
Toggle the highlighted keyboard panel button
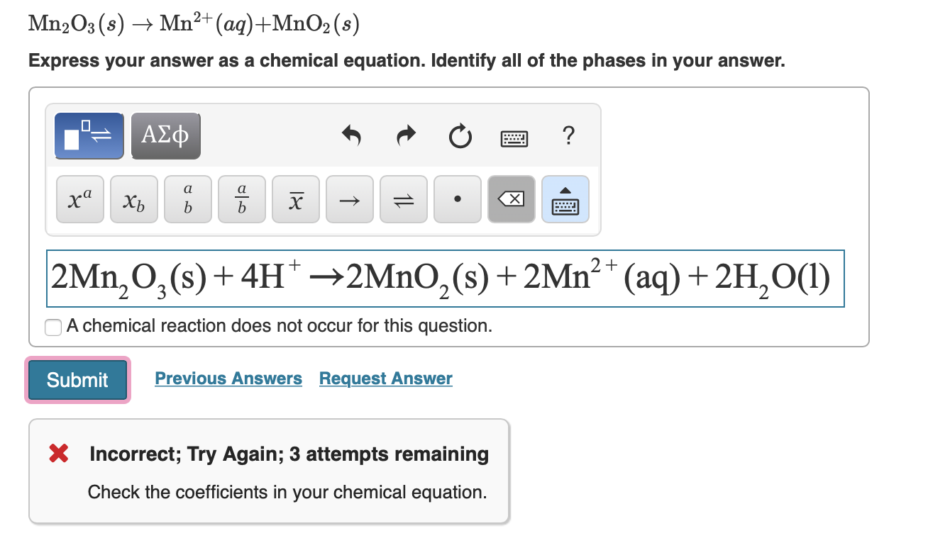click(x=565, y=200)
